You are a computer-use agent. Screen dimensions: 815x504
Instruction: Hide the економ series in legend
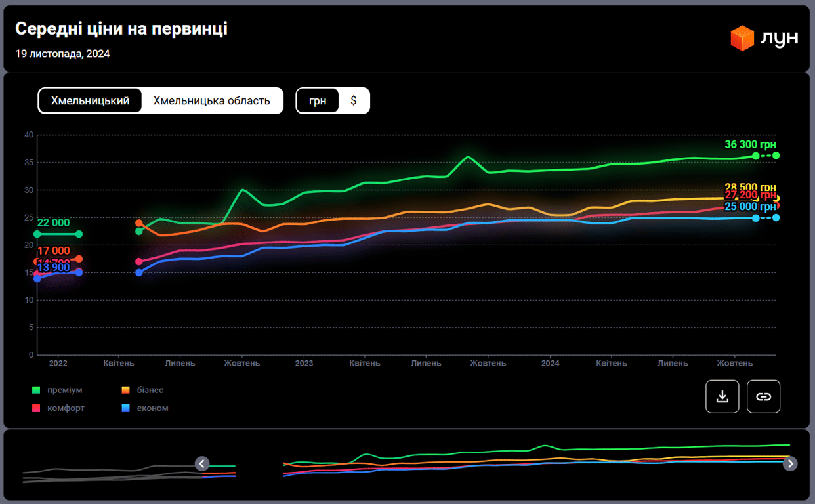(152, 408)
